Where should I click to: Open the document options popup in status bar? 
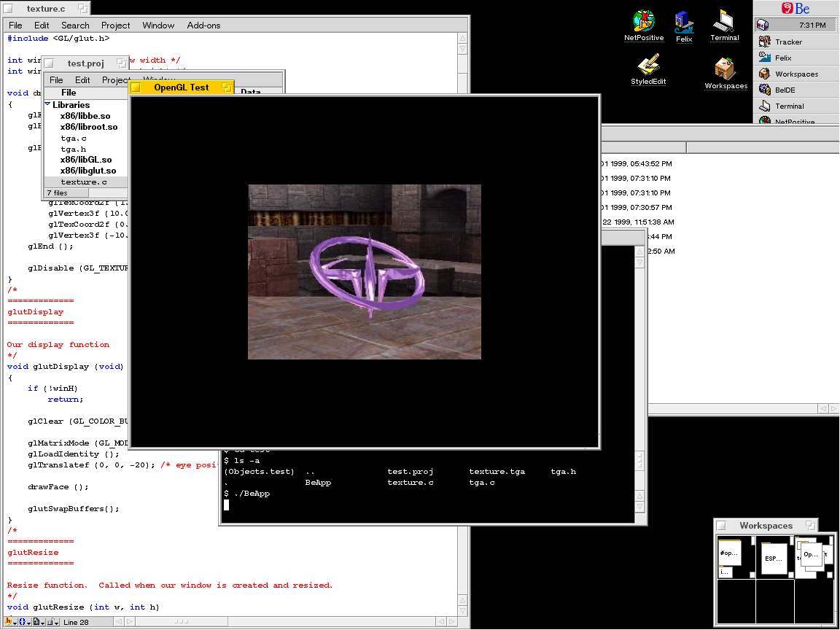click(x=38, y=622)
